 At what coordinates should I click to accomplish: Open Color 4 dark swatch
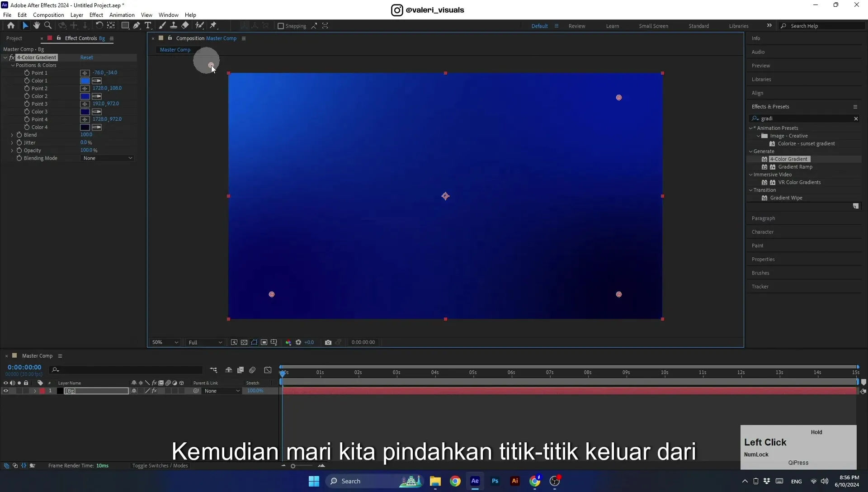(x=85, y=128)
